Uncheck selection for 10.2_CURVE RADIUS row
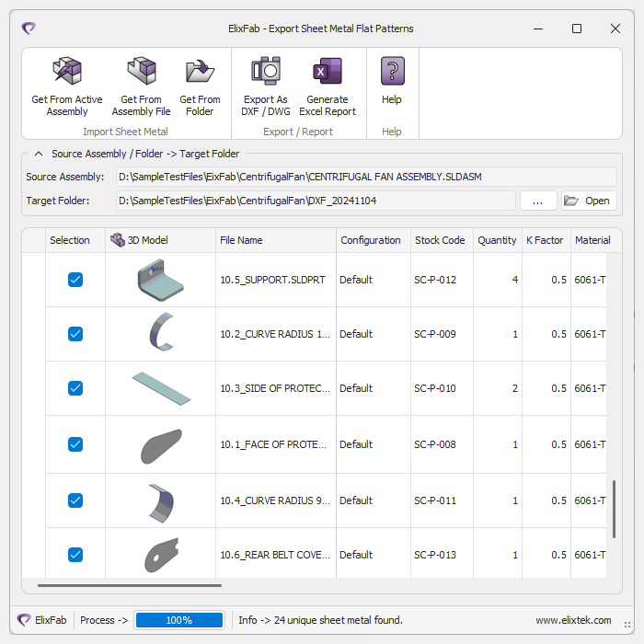Image resolution: width=644 pixels, height=644 pixels. pyautogui.click(x=75, y=334)
